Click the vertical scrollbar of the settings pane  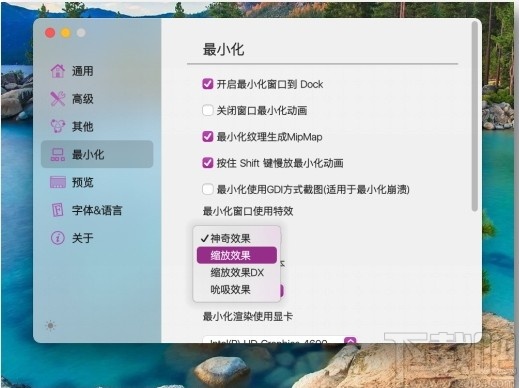(475, 117)
